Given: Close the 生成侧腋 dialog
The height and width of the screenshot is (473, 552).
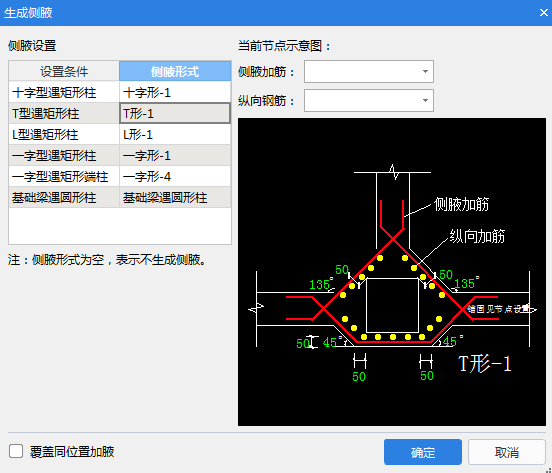Looking at the screenshot, I should pyautogui.click(x=543, y=13).
